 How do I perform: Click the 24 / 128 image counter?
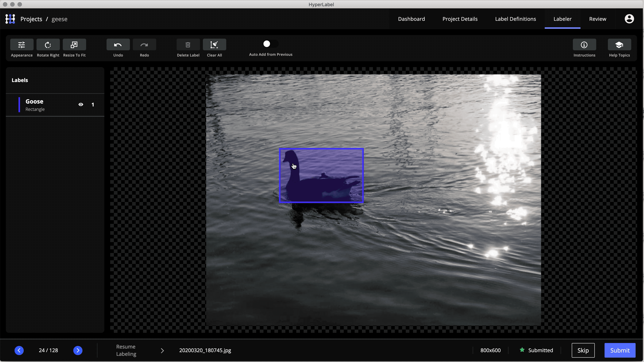(48, 350)
